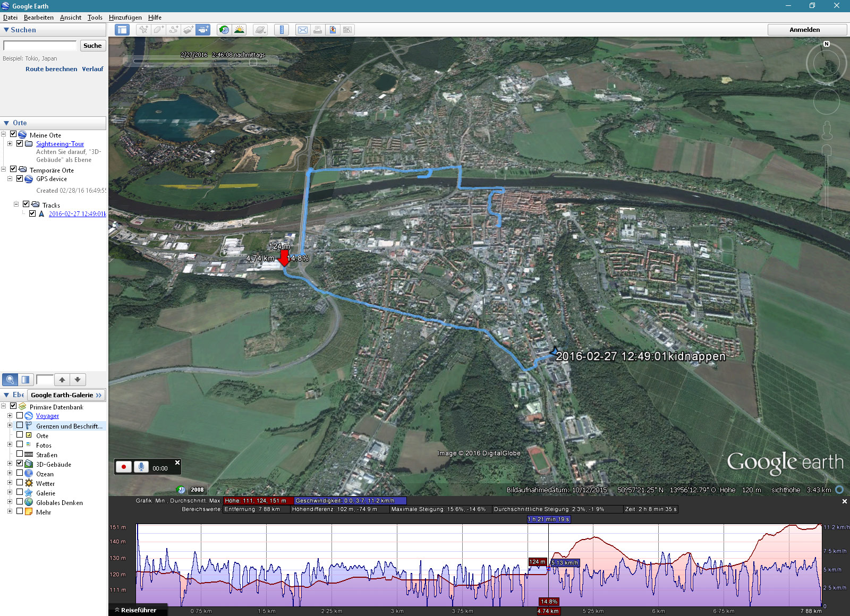The height and width of the screenshot is (616, 850).
Task: Open the Hinzufügen menu
Action: (x=125, y=18)
